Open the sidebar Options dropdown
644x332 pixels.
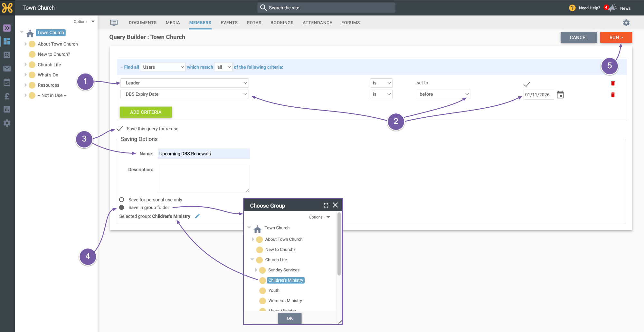coord(84,22)
